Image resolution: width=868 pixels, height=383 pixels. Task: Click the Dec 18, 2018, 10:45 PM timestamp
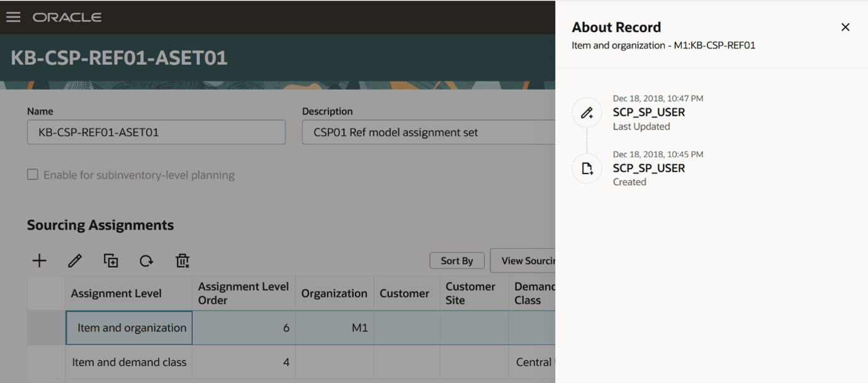point(658,154)
